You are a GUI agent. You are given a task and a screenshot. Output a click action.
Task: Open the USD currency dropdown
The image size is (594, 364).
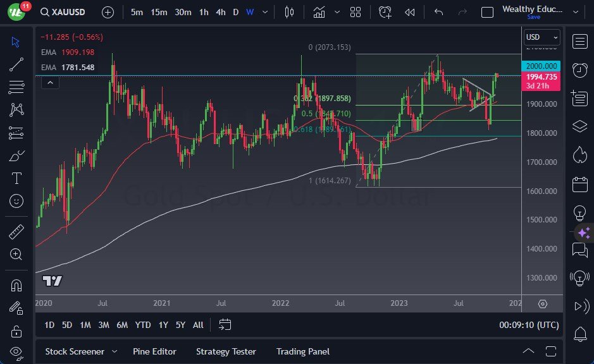(541, 37)
